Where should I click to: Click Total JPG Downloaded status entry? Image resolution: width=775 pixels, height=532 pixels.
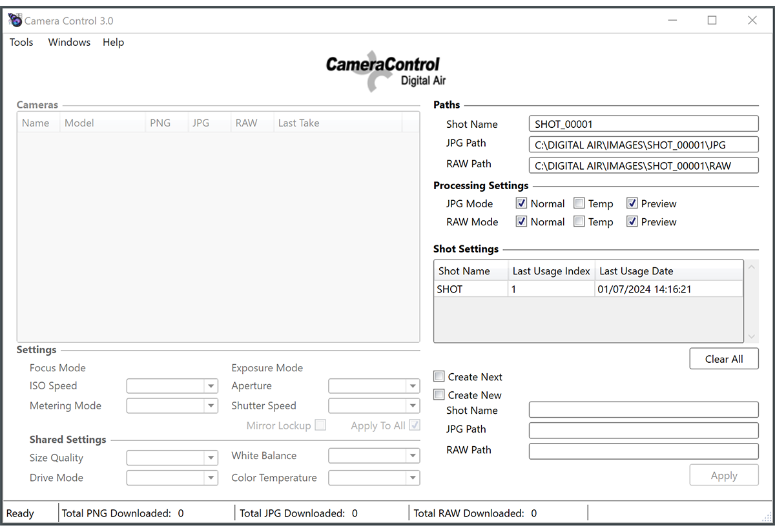(x=298, y=513)
